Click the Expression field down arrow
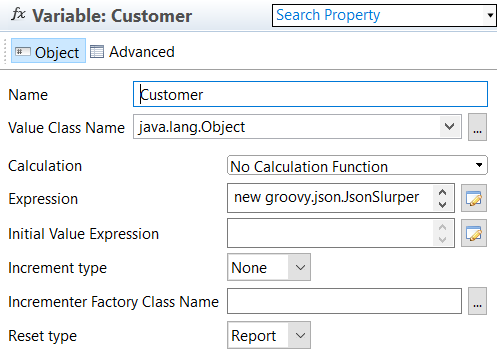The width and height of the screenshot is (497, 363). (442, 204)
